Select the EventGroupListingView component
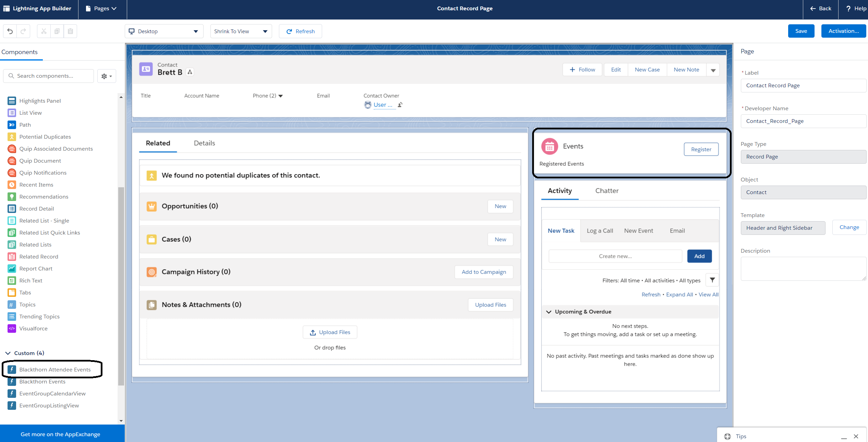 pos(43,405)
